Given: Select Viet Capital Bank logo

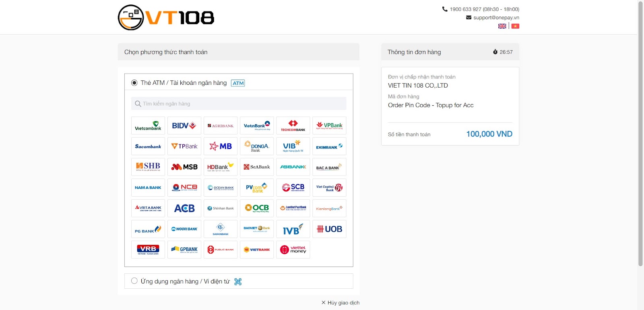Looking at the screenshot, I should 329,188.
